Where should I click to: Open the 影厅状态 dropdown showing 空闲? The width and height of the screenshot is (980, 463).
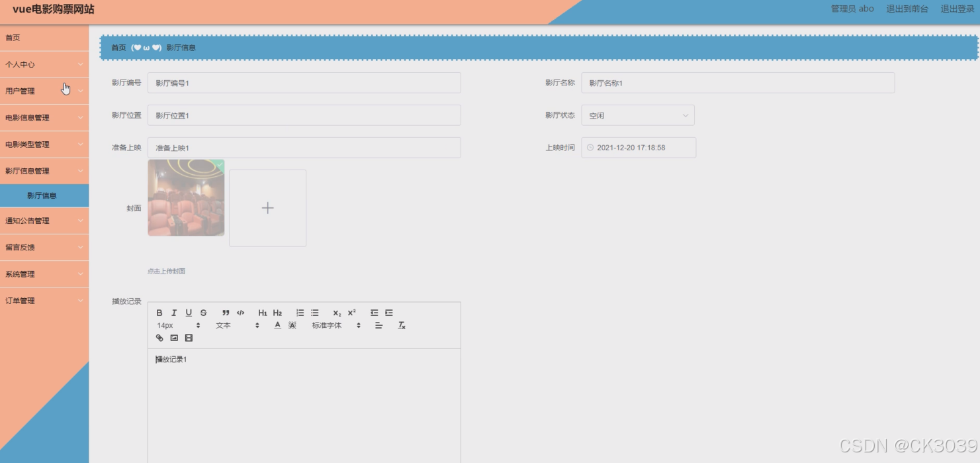click(x=638, y=115)
